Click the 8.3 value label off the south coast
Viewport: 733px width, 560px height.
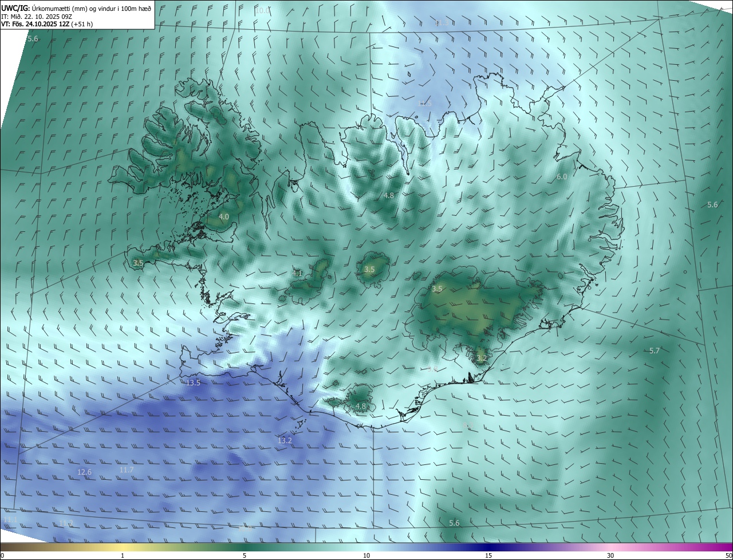click(x=468, y=424)
